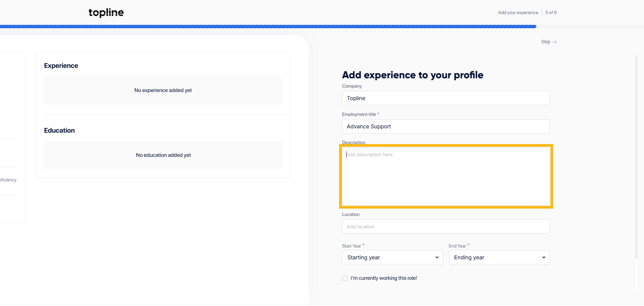Click the topline logo

pos(106,13)
